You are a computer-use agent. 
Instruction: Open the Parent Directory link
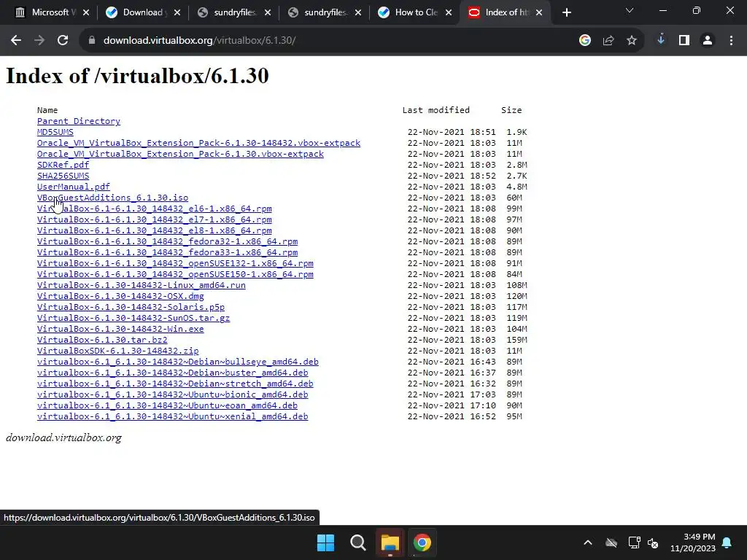[79, 122]
